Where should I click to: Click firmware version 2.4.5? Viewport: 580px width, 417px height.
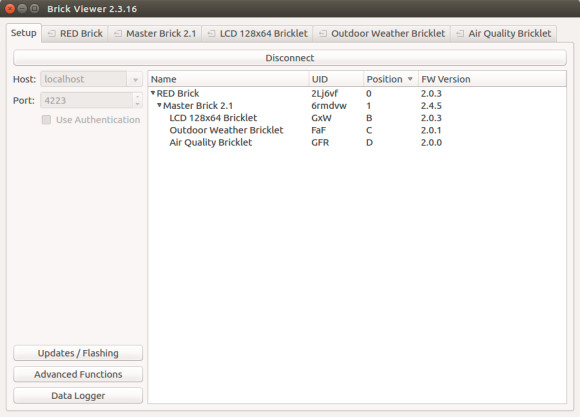[x=431, y=105]
